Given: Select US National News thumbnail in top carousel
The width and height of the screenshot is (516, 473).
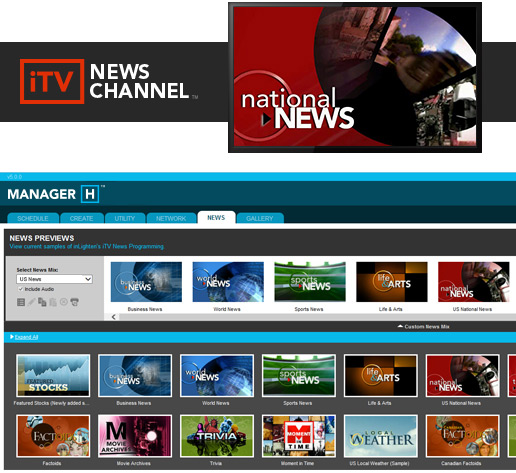Looking at the screenshot, I should [x=474, y=282].
